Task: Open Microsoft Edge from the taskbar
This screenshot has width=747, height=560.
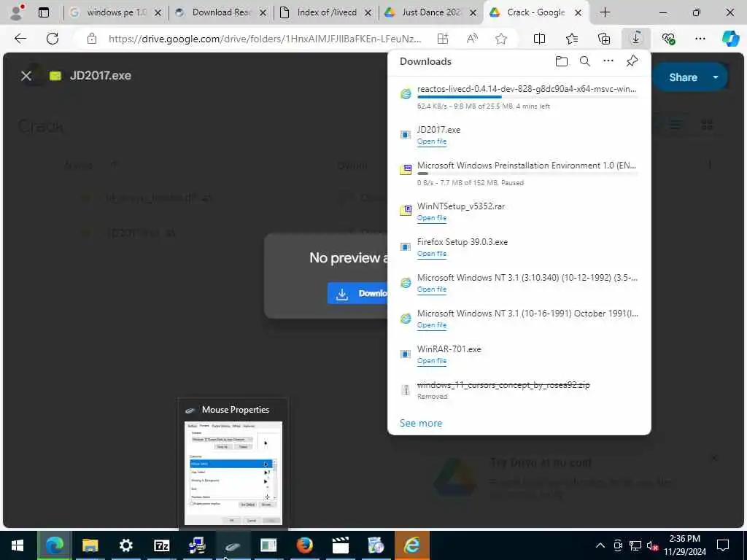Action: click(54, 545)
